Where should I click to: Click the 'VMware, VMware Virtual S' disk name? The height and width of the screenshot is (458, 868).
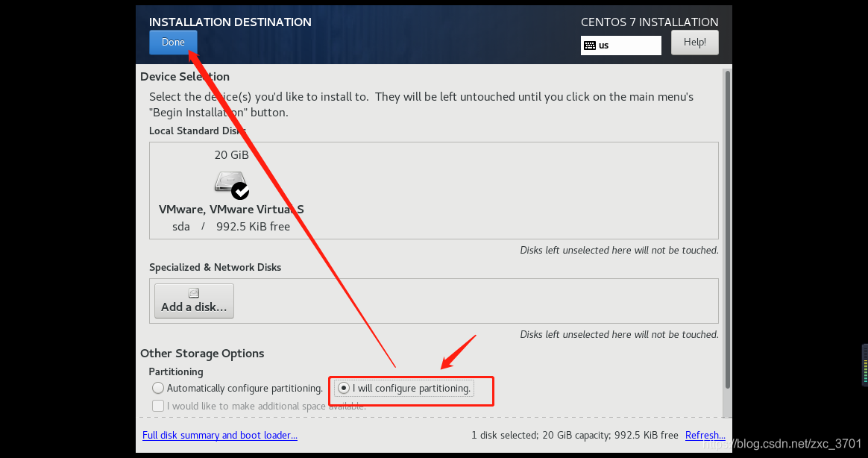[x=231, y=210]
